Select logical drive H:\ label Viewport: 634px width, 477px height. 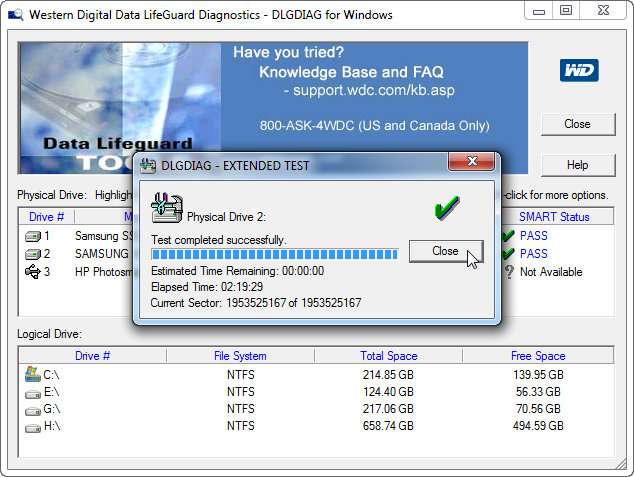[x=52, y=426]
